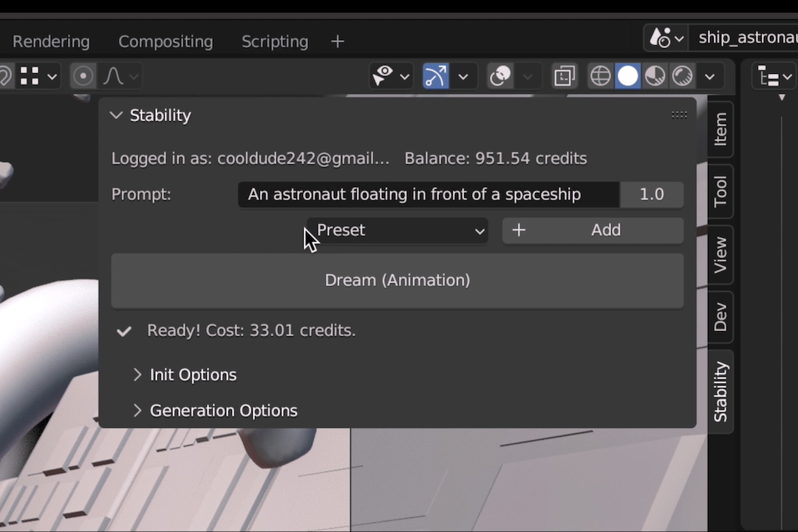The width and height of the screenshot is (798, 532).
Task: Switch to material preview shading
Action: 655,76
